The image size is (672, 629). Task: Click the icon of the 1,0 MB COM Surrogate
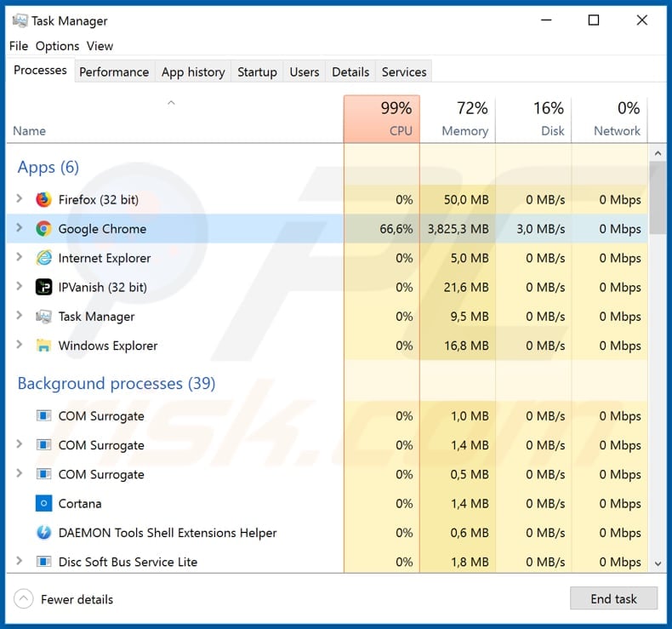pyautogui.click(x=43, y=416)
